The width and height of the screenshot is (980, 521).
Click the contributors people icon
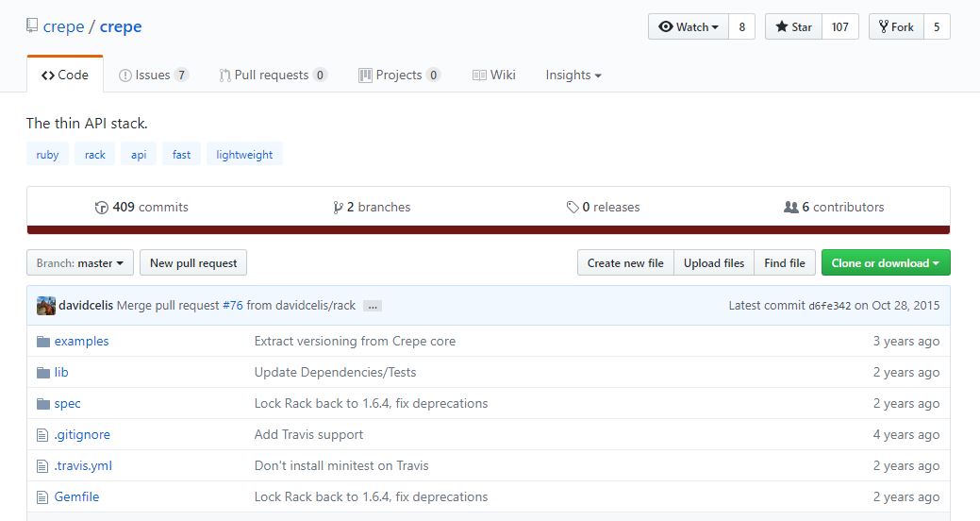(x=790, y=207)
